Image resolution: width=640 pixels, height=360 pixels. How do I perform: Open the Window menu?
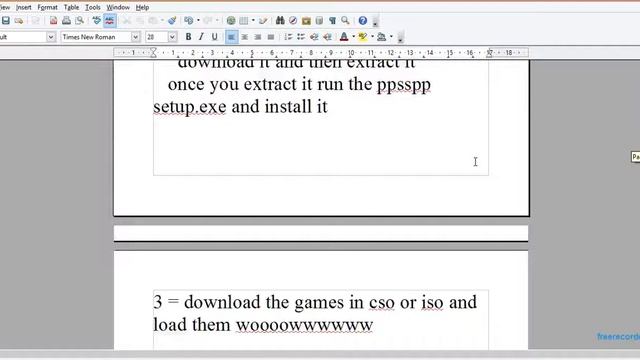(x=118, y=7)
